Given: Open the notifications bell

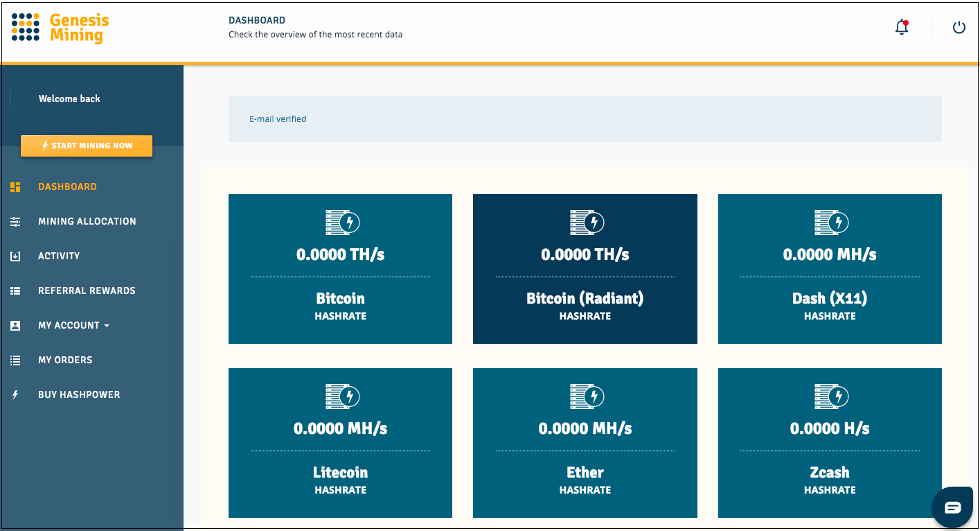Looking at the screenshot, I should [x=902, y=28].
